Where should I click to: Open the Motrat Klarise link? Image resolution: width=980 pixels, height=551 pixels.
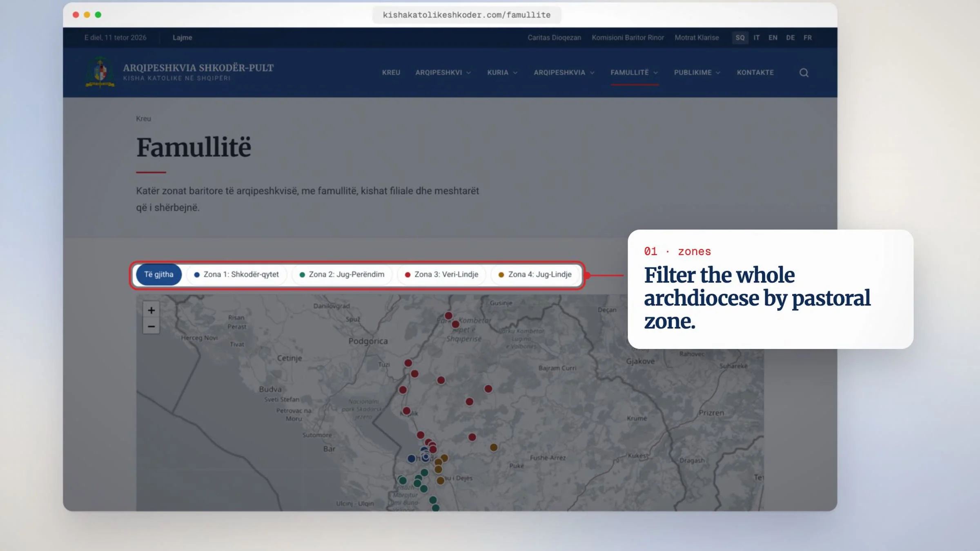tap(697, 38)
